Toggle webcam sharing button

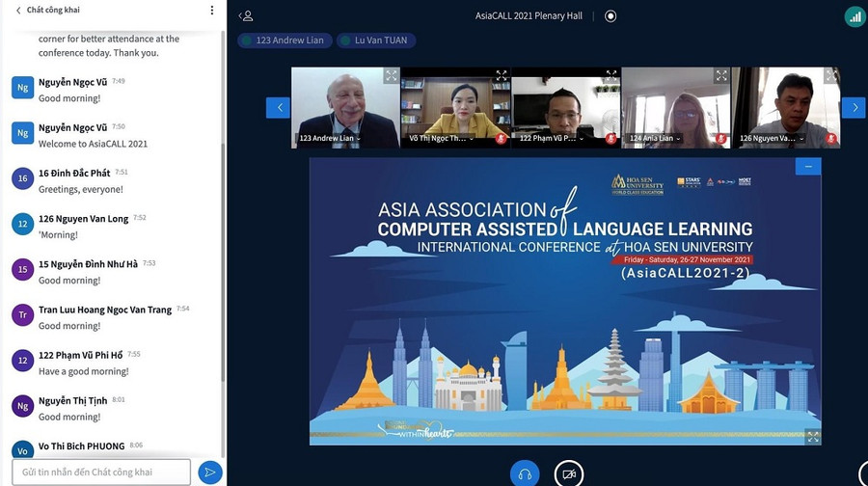click(569, 473)
